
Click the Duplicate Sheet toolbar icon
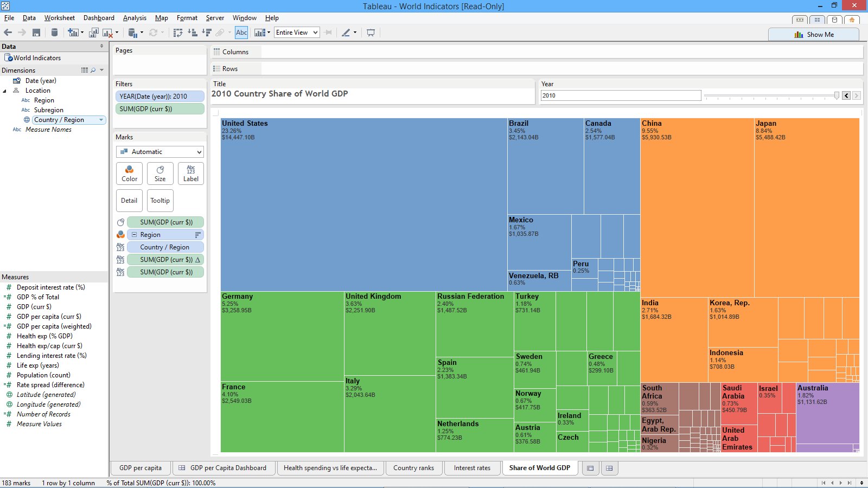(x=94, y=33)
